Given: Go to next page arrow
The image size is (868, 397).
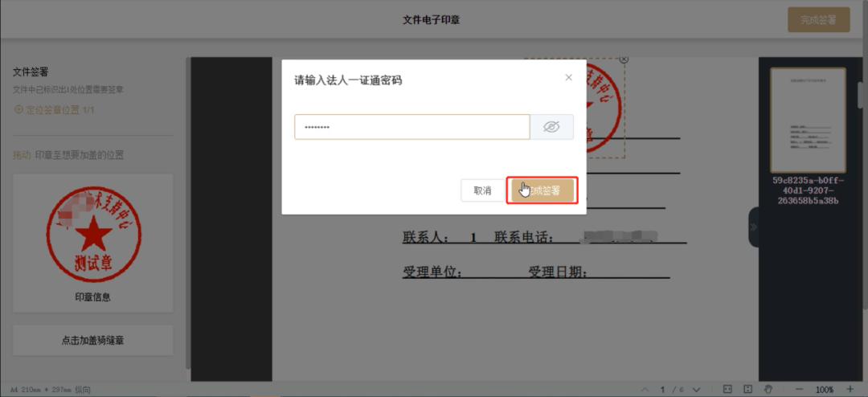Looking at the screenshot, I should tap(698, 390).
